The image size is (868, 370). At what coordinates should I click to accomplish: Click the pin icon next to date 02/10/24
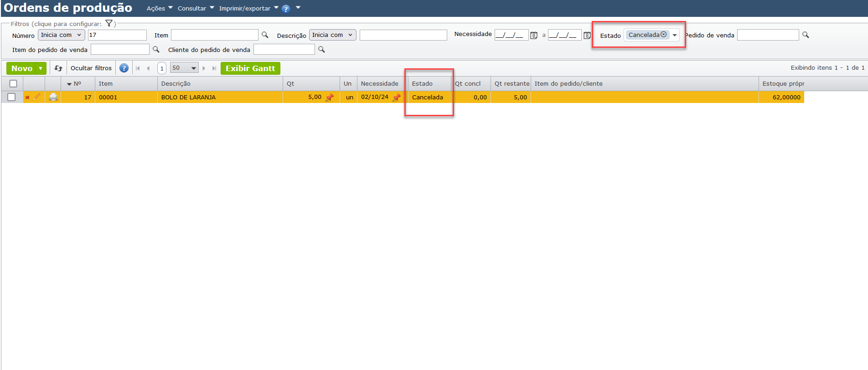click(397, 97)
